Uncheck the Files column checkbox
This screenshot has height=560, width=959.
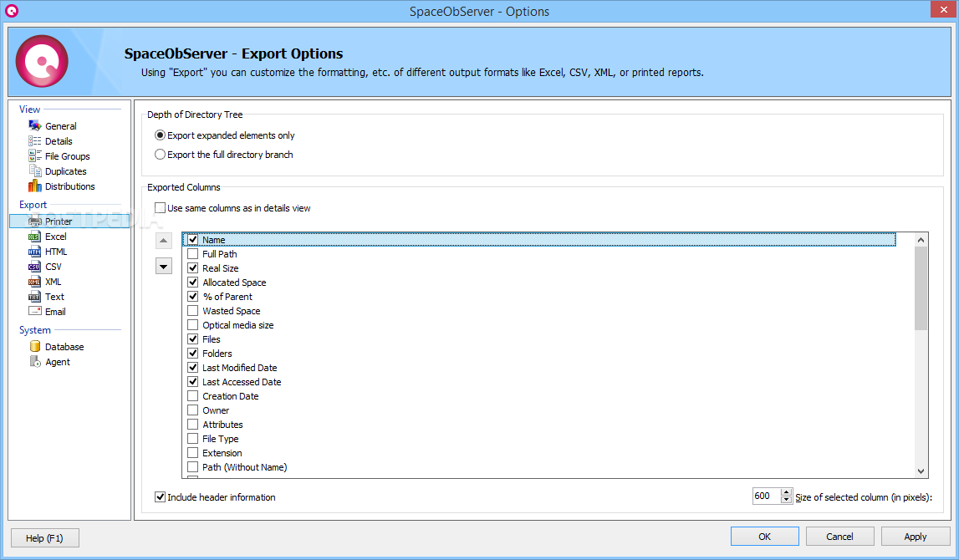click(x=192, y=339)
